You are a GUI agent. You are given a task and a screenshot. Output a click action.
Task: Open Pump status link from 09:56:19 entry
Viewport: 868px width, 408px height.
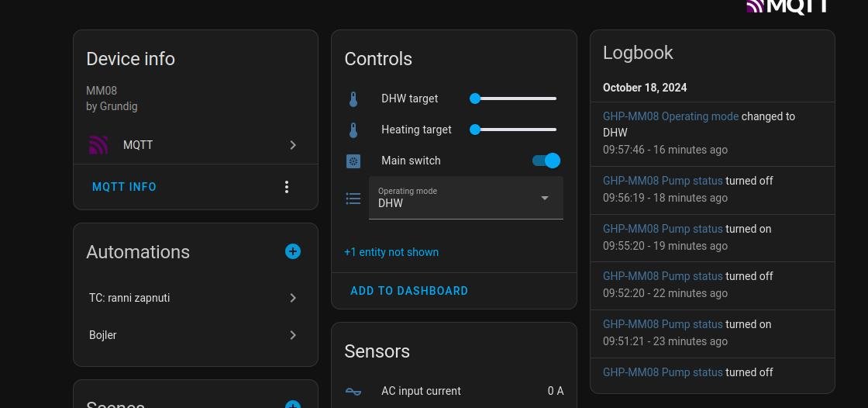[x=663, y=181]
